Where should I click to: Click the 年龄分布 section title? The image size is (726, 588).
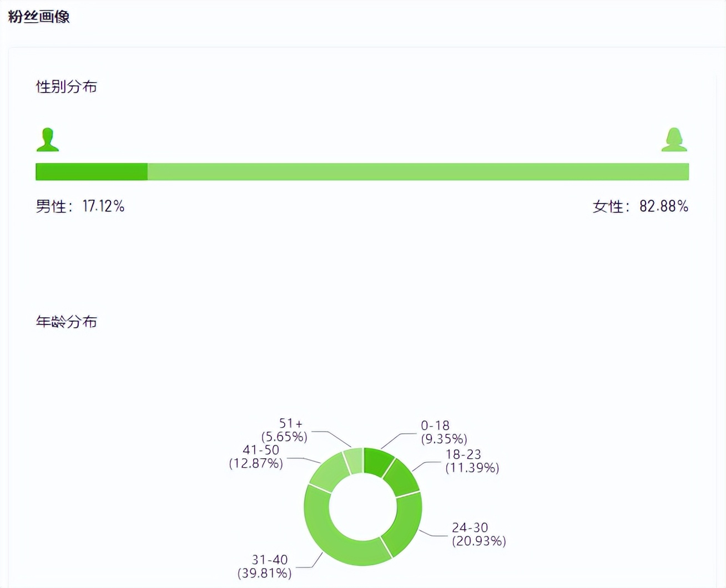pyautogui.click(x=67, y=322)
